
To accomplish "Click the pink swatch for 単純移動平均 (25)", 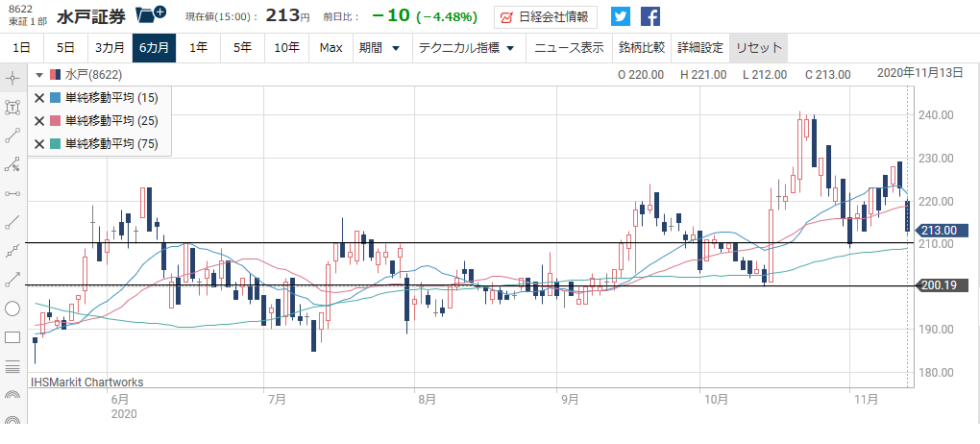I will pos(55,121).
